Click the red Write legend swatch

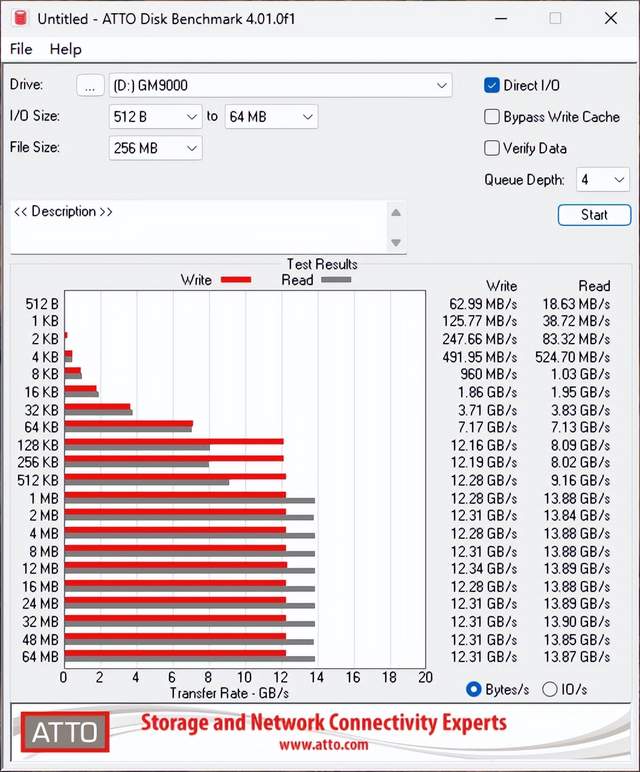236,280
